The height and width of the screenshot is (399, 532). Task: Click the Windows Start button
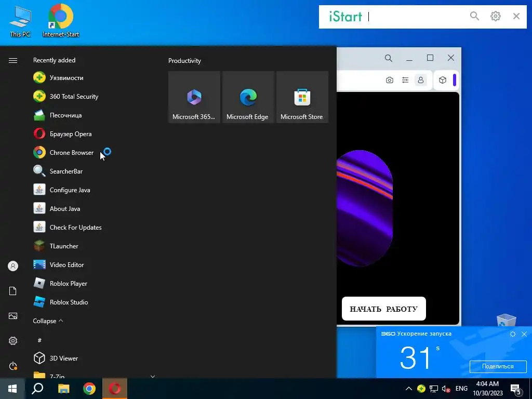point(12,389)
